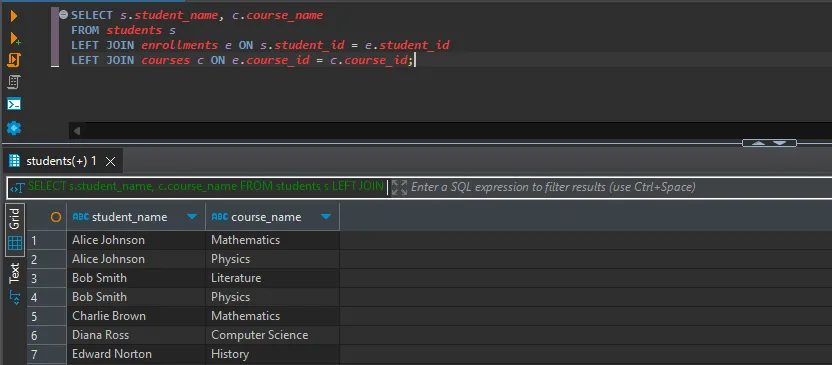The width and height of the screenshot is (832, 365).
Task: Click the grid table icon in side strip
Action: click(x=15, y=243)
